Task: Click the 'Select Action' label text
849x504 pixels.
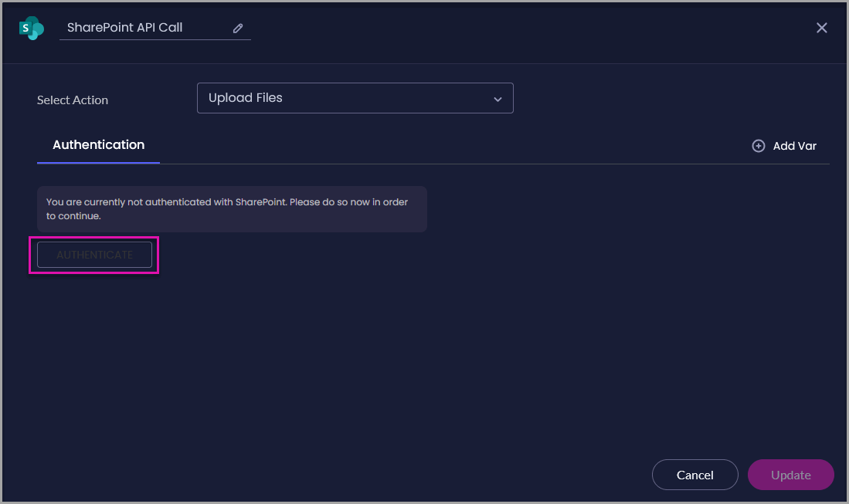Action: coord(73,100)
